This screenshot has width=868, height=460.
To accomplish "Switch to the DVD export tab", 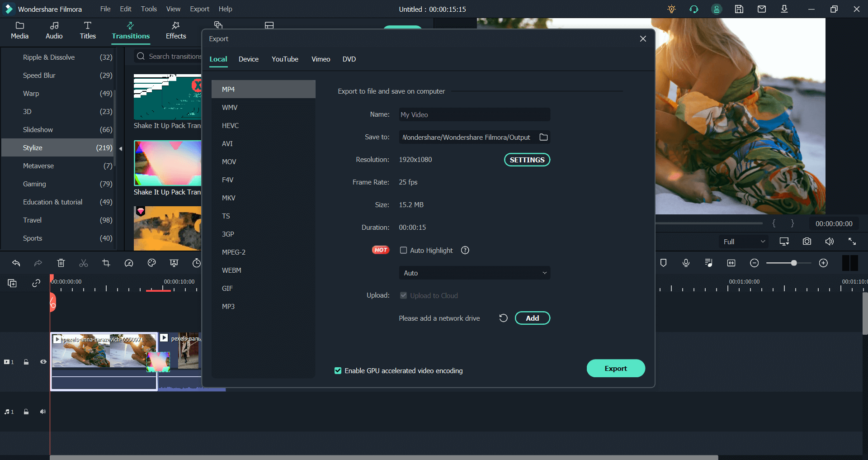I will [349, 59].
